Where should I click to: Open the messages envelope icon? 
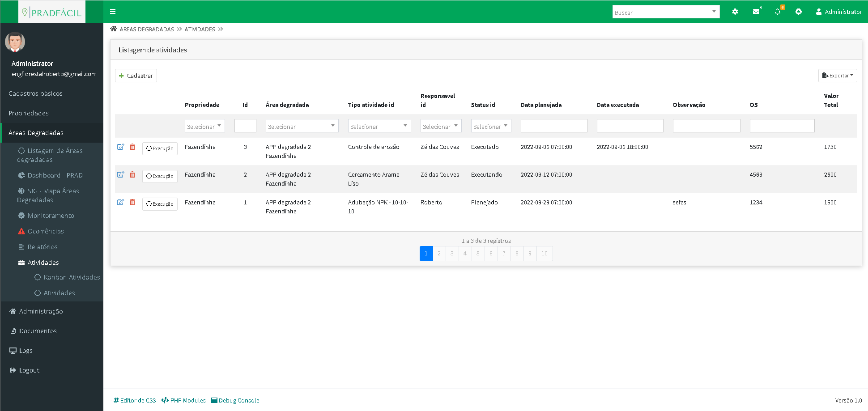[756, 12]
